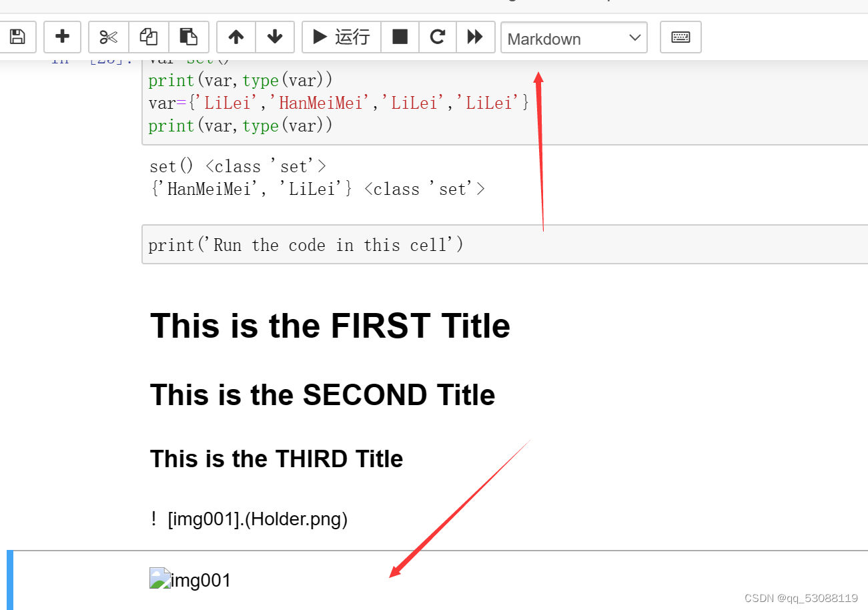Copy the selected cell
Screen dimensions: 868x610
(148, 37)
